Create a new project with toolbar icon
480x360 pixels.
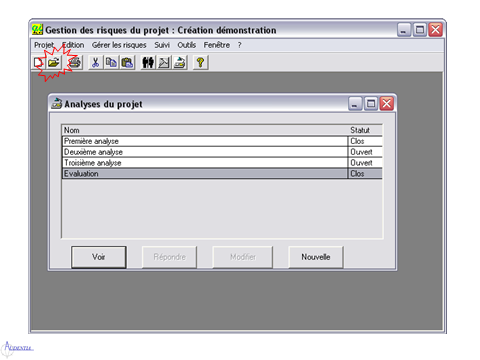click(38, 62)
